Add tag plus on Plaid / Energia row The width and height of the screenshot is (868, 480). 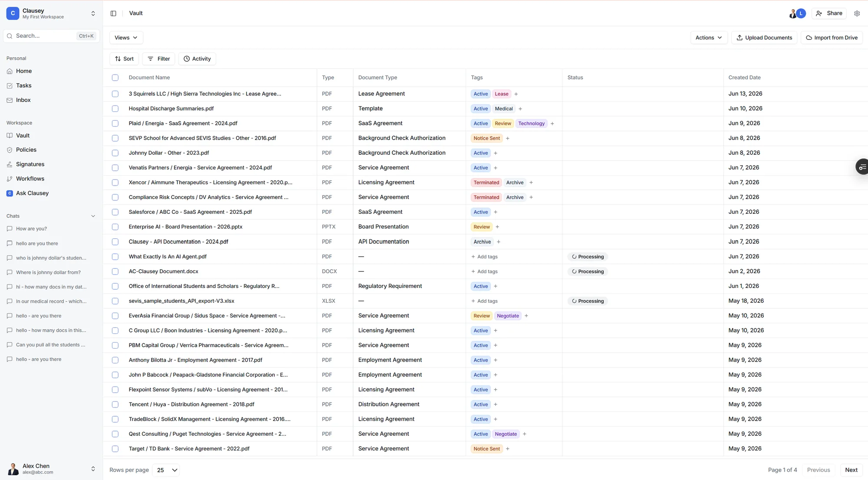point(552,124)
